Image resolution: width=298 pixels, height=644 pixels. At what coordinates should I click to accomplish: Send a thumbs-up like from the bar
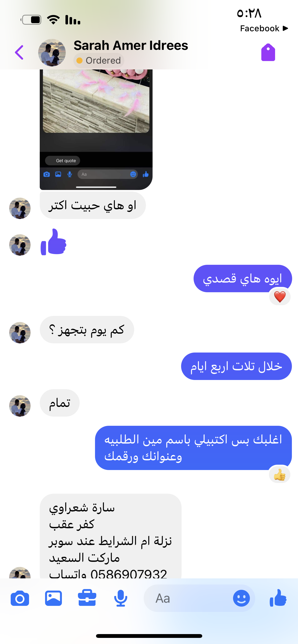278,598
